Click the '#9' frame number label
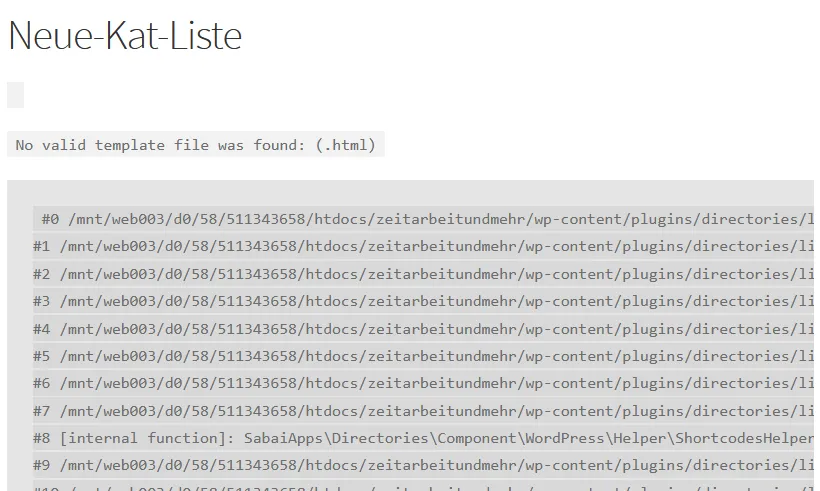Image resolution: width=820 pixels, height=491 pixels. [41, 465]
